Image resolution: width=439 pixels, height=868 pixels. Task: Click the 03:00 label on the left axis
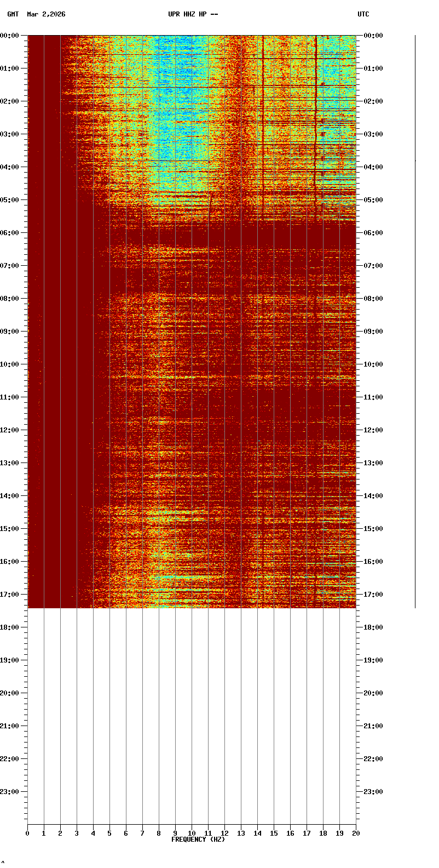click(9, 134)
